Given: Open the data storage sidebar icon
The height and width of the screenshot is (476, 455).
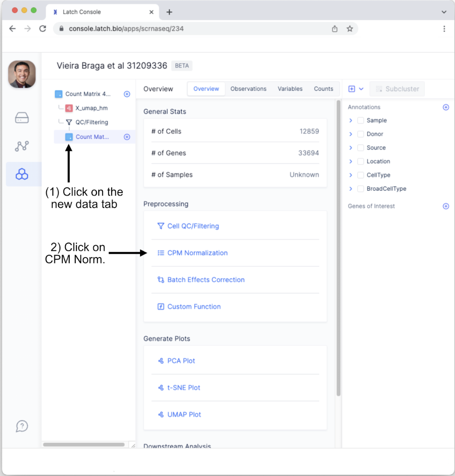Looking at the screenshot, I should pos(22,117).
